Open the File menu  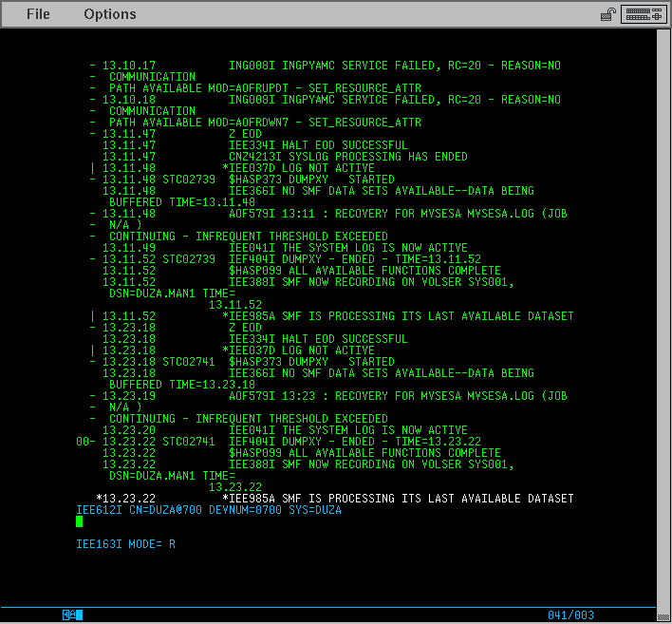(38, 14)
